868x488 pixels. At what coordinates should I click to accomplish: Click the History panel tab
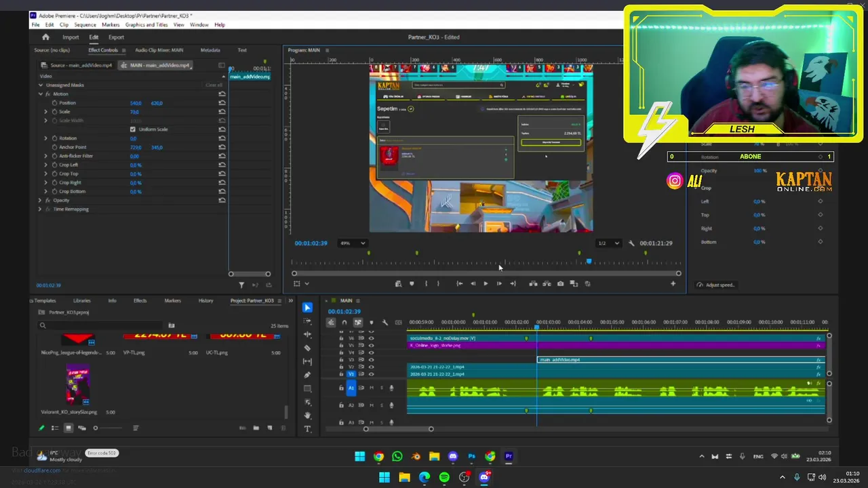(205, 301)
